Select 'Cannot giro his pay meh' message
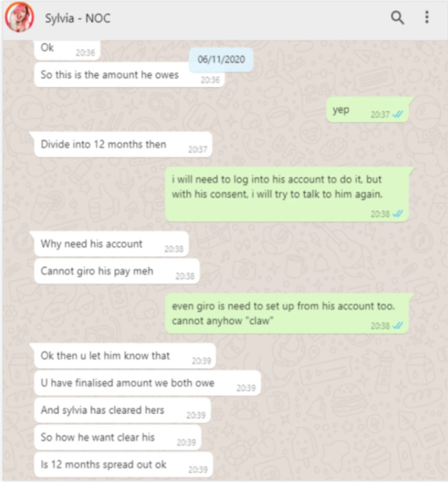 tap(117, 271)
